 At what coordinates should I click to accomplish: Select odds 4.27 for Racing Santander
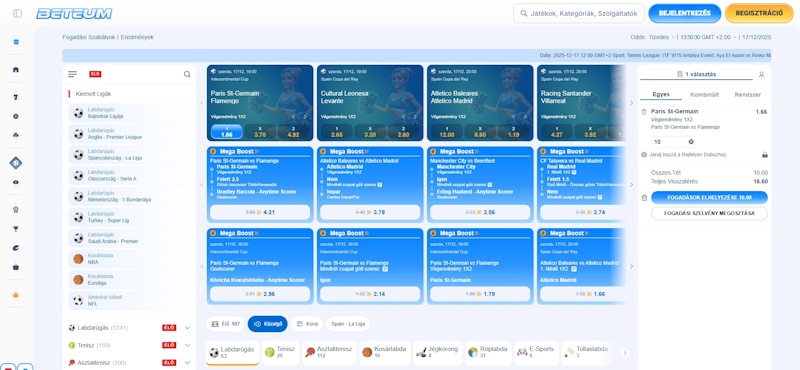557,132
